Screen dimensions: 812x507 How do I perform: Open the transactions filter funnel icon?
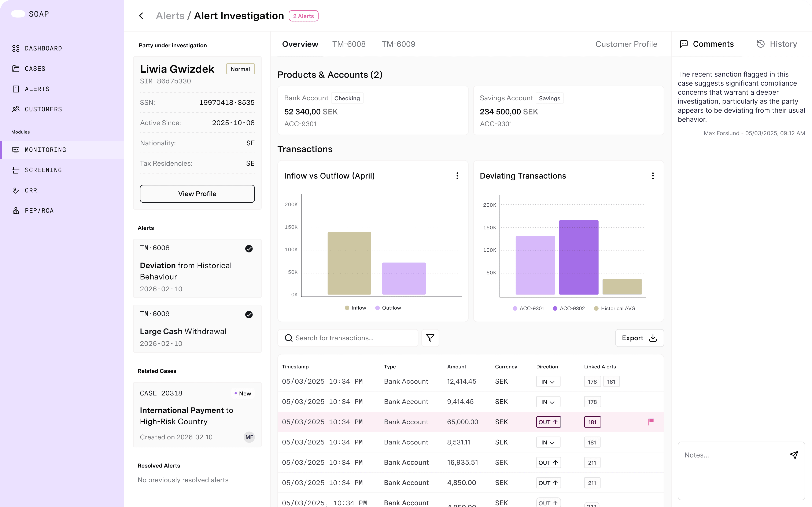(430, 338)
